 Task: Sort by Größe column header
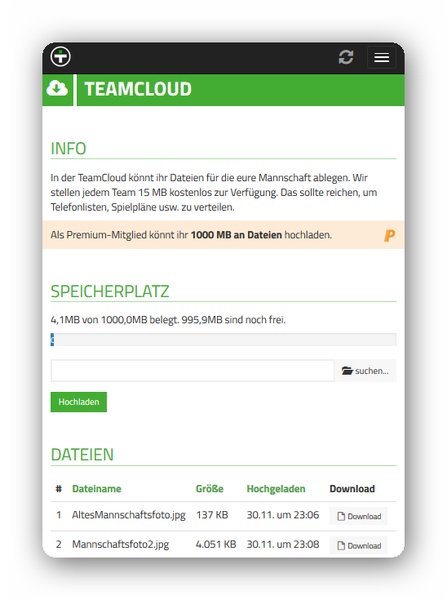pyautogui.click(x=209, y=489)
